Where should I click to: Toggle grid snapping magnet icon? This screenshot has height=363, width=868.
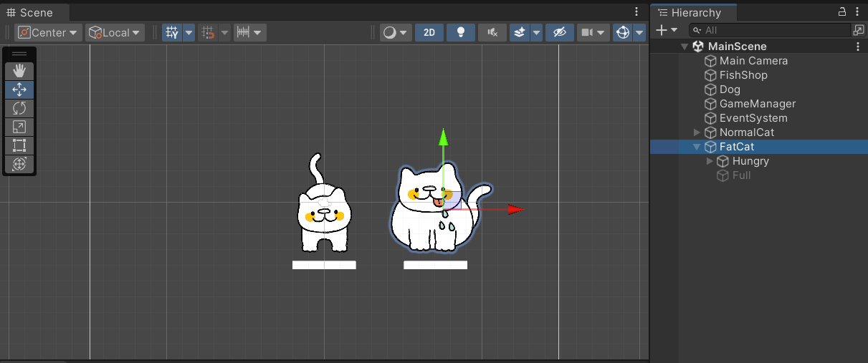pyautogui.click(x=209, y=32)
